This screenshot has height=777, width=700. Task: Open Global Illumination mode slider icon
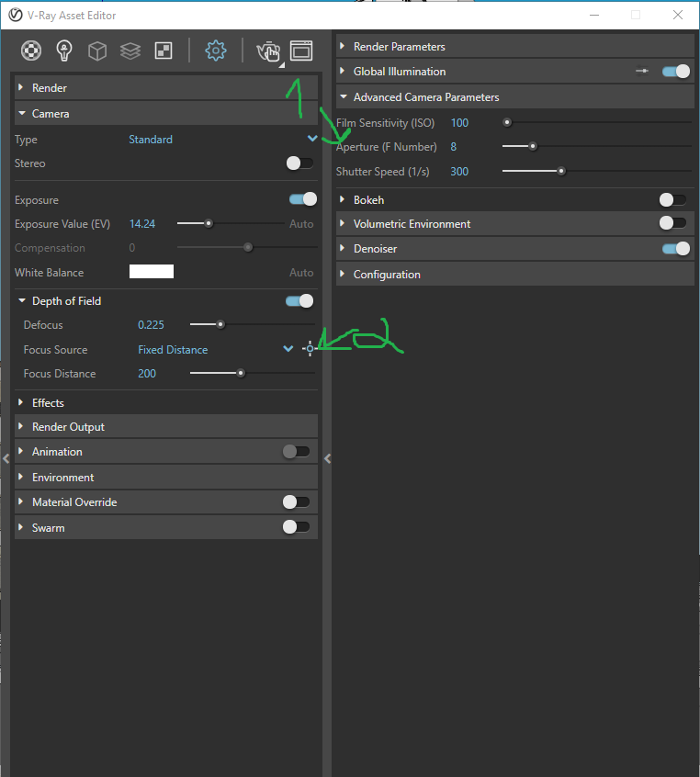point(642,72)
